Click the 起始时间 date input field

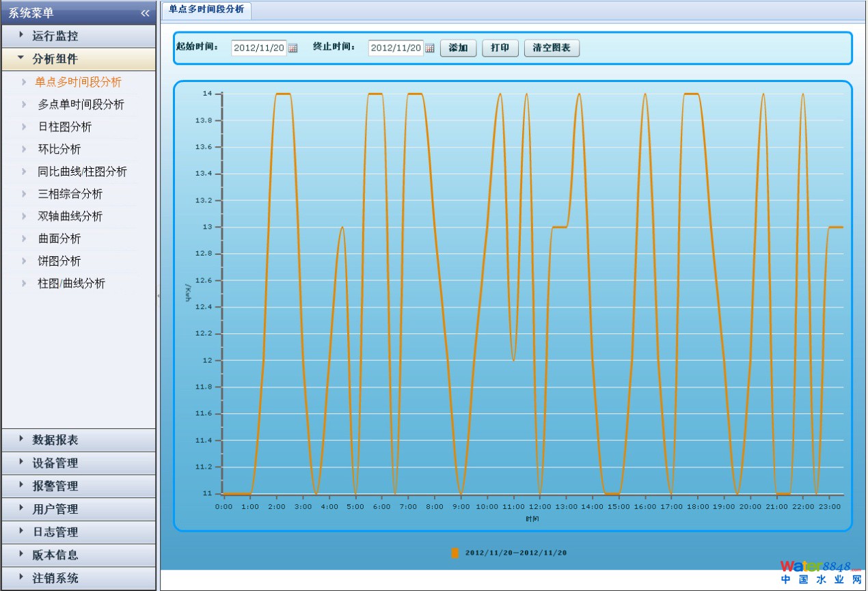[259, 49]
